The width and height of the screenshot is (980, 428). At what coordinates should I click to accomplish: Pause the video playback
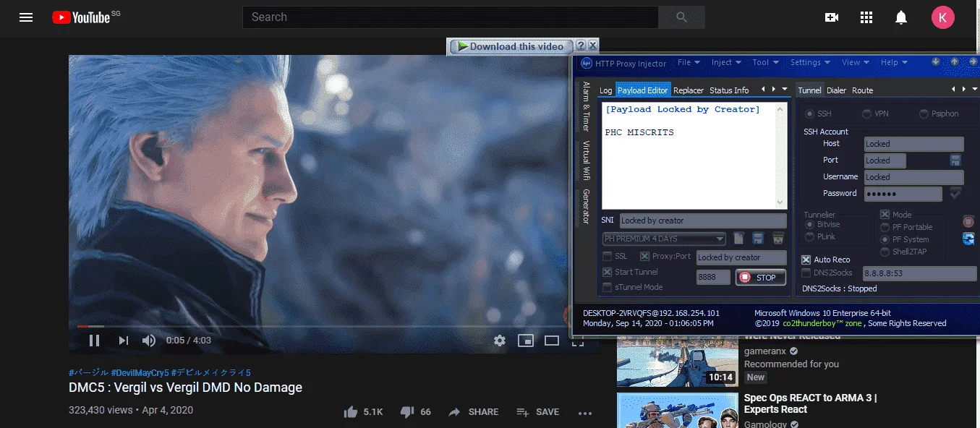tap(94, 341)
